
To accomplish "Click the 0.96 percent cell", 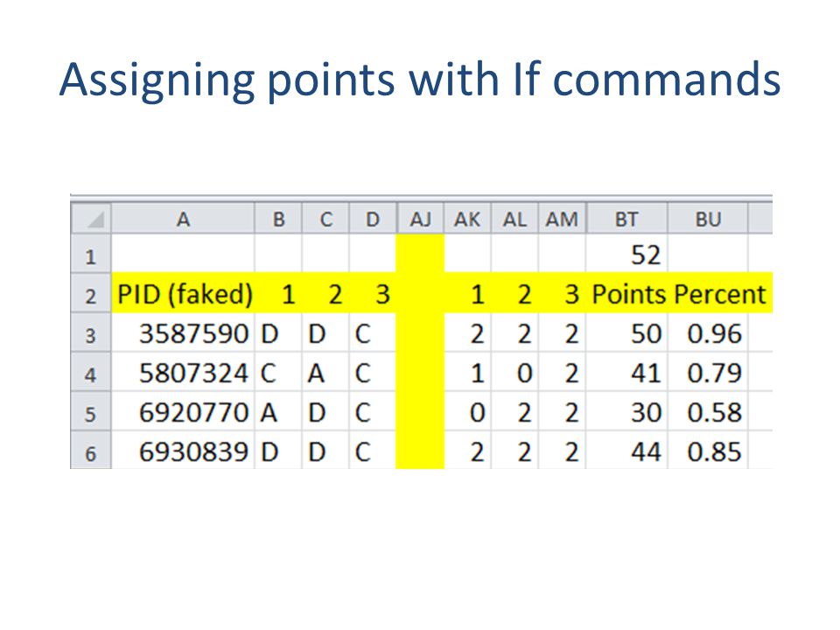I will [x=708, y=333].
